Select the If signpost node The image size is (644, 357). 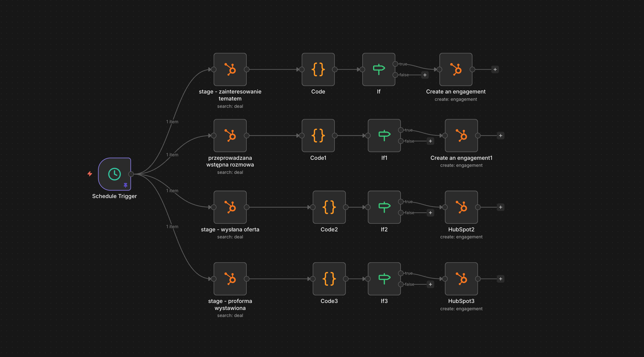pos(379,70)
